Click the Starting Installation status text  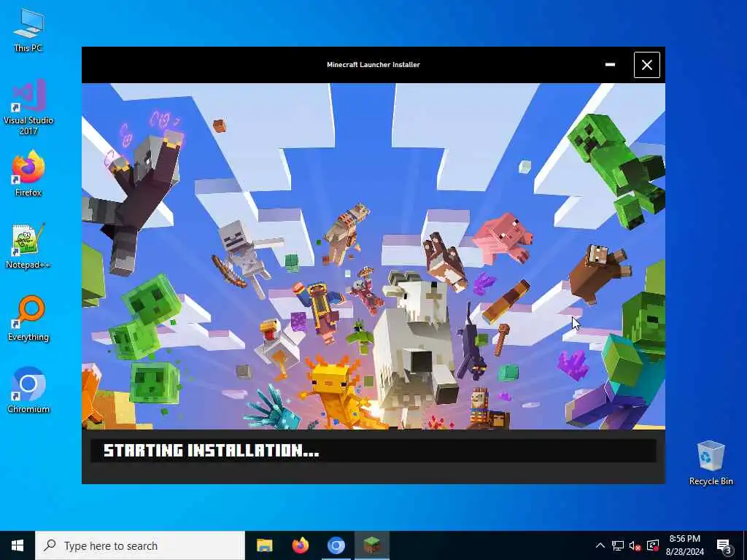click(x=211, y=451)
